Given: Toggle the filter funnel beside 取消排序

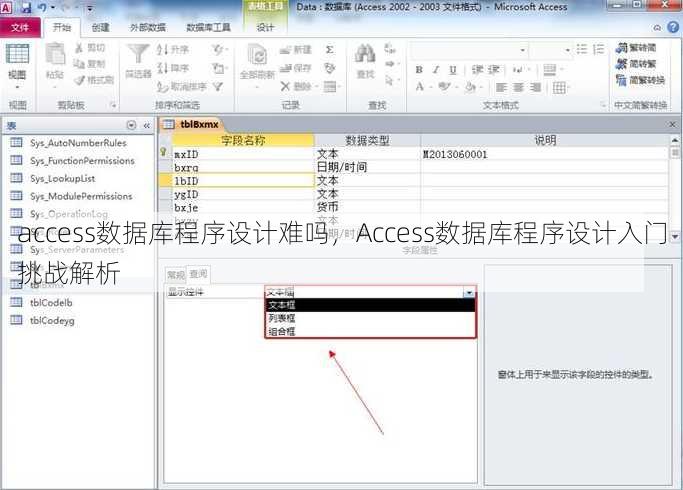Looking at the screenshot, I should pyautogui.click(x=218, y=87).
